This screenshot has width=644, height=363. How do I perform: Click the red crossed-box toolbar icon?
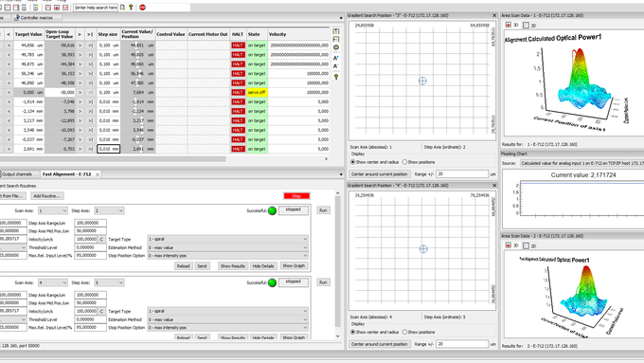coord(48,8)
